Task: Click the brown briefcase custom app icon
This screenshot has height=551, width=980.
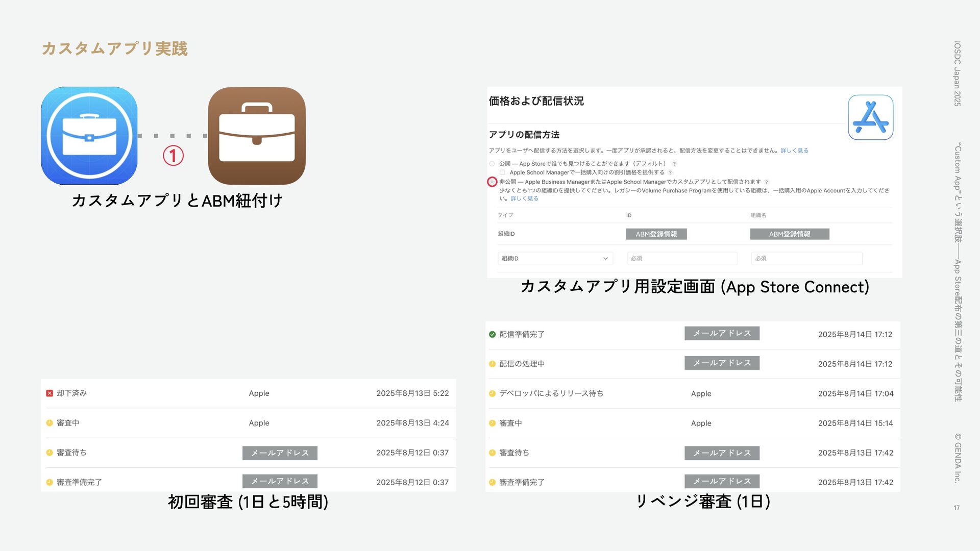Action: pos(257,136)
